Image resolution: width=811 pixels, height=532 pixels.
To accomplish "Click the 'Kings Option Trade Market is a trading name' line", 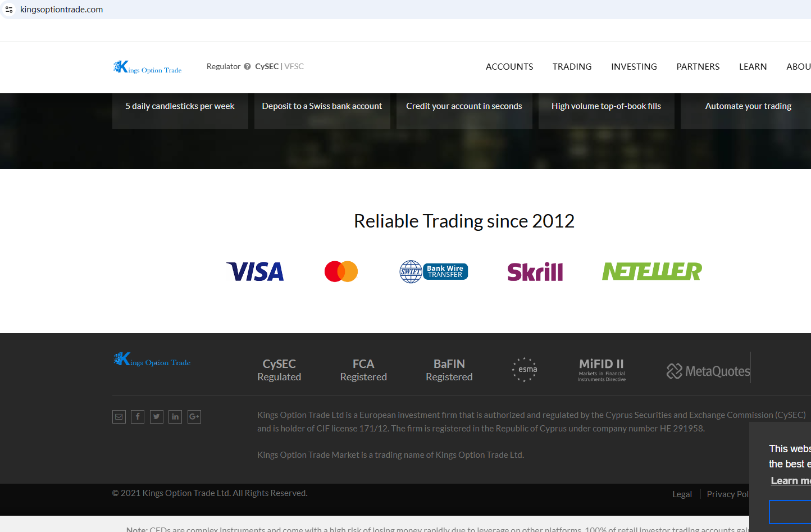I will [391, 455].
